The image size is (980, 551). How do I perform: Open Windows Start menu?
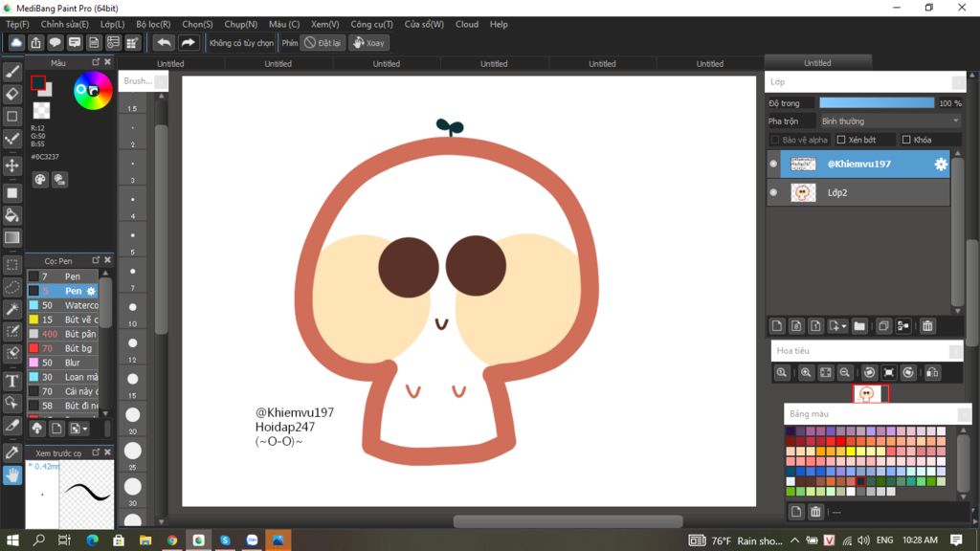[12, 540]
